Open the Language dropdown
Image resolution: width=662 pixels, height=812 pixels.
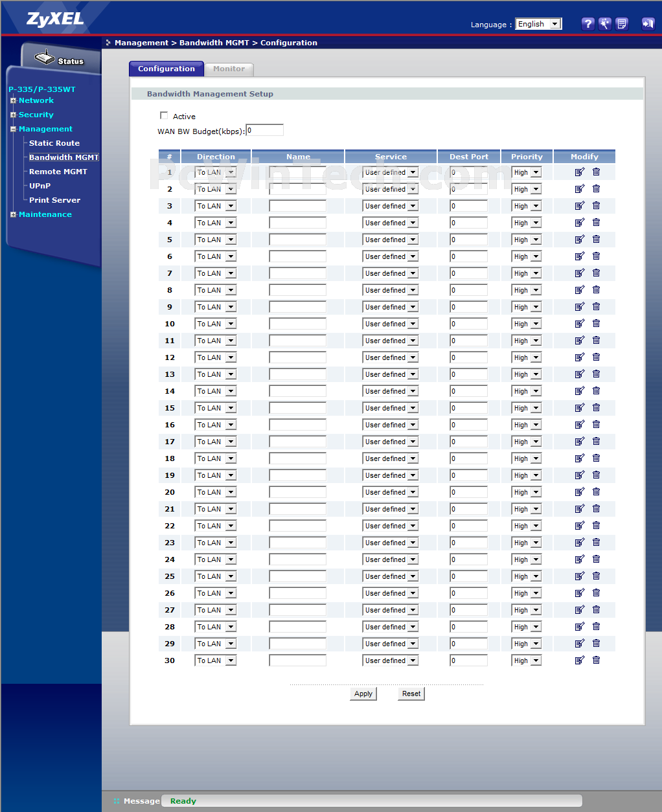538,24
